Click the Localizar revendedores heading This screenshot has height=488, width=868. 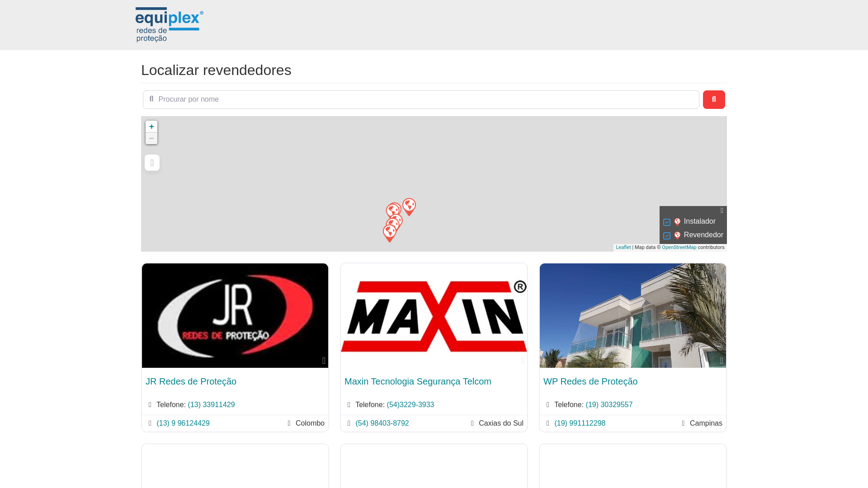[x=216, y=70]
